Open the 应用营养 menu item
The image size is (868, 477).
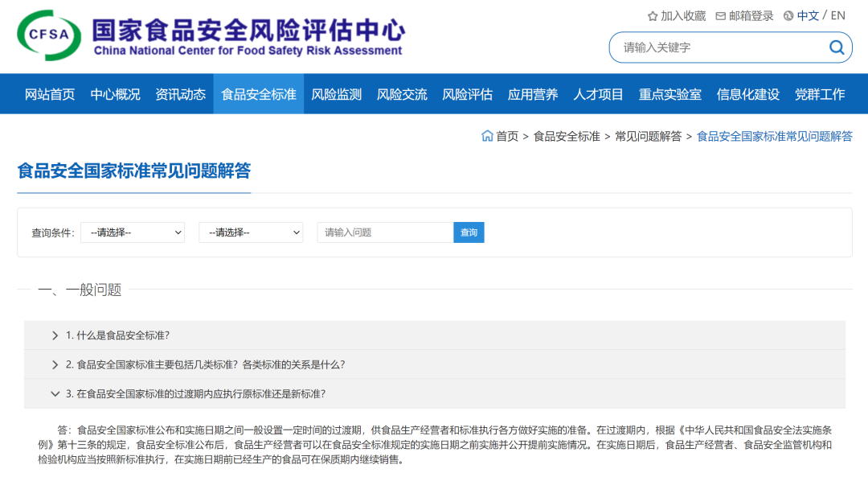tap(532, 93)
